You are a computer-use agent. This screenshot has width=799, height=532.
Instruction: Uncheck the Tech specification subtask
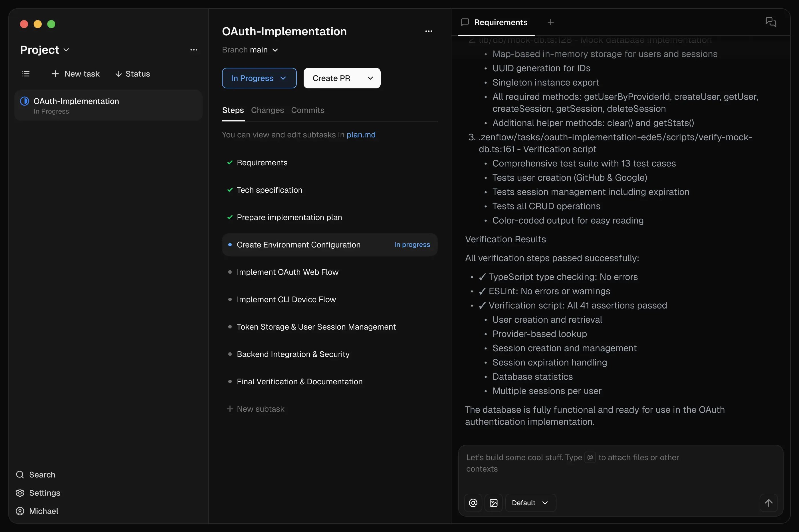tap(229, 190)
